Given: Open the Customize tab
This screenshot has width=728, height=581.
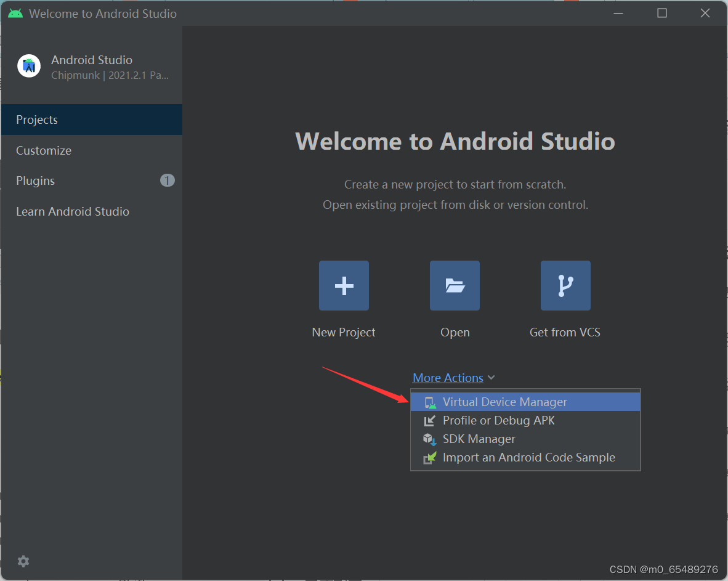Looking at the screenshot, I should point(92,150).
